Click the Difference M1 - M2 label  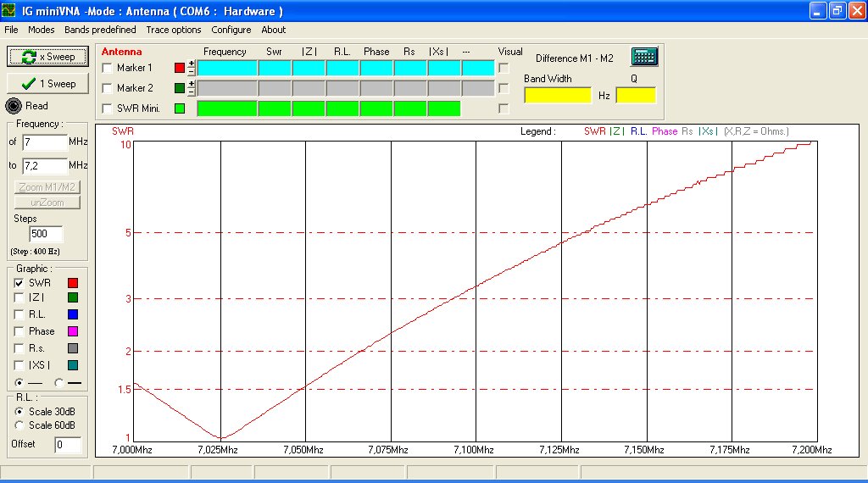pyautogui.click(x=574, y=58)
